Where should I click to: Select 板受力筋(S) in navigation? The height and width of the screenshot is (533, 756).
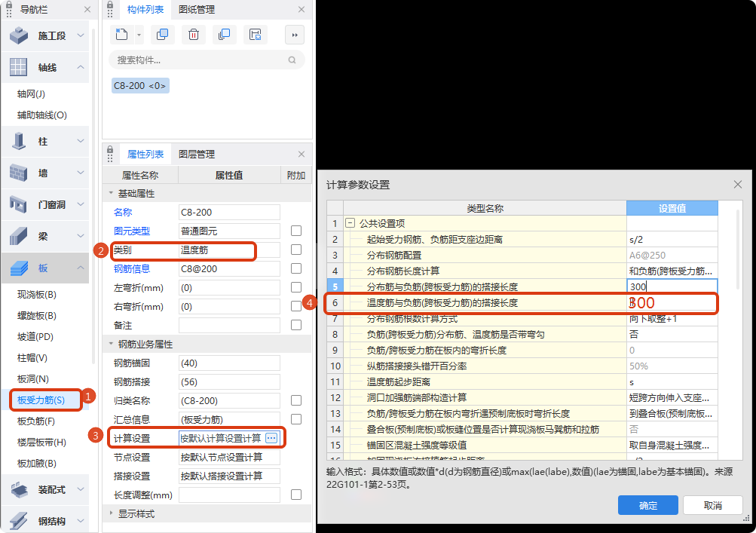click(x=41, y=400)
